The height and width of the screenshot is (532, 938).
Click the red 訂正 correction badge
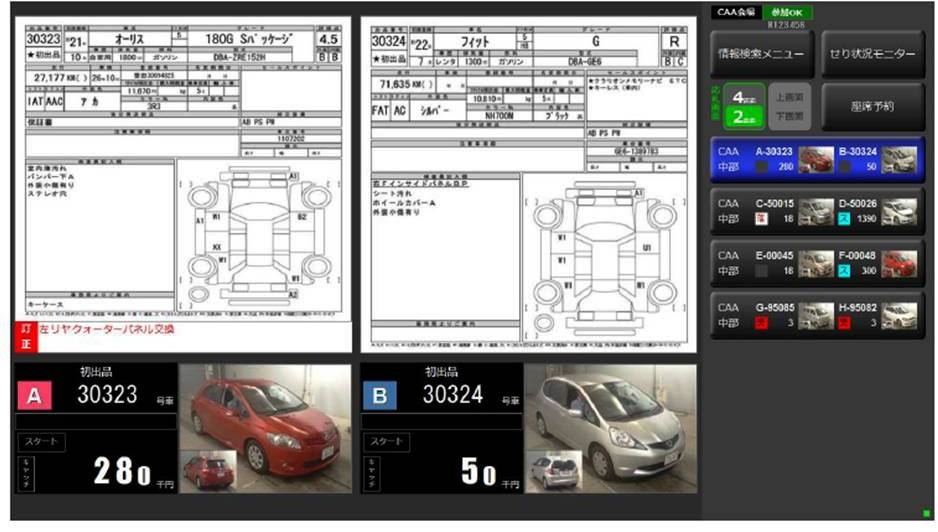point(26,337)
